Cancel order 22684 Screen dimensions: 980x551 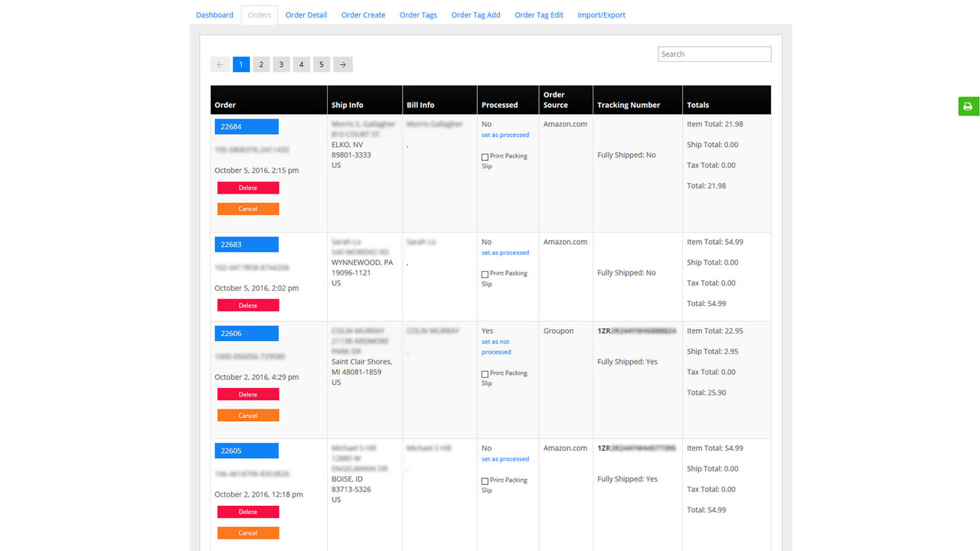click(247, 207)
